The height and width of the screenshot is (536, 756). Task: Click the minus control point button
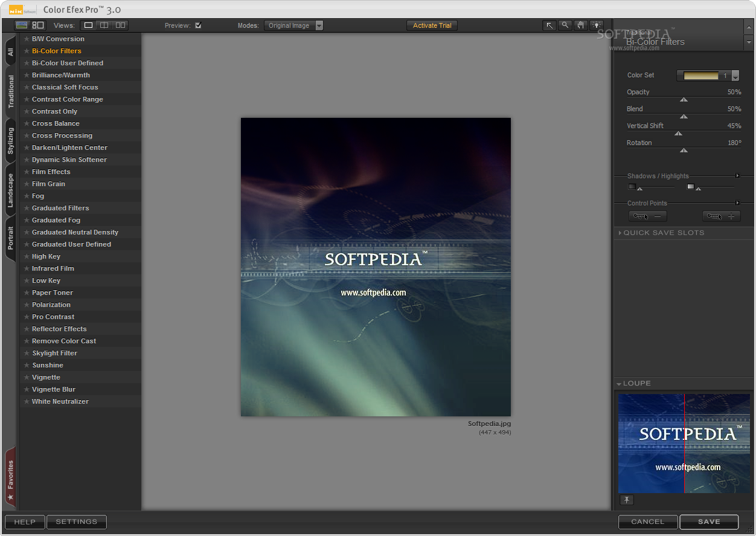[647, 216]
